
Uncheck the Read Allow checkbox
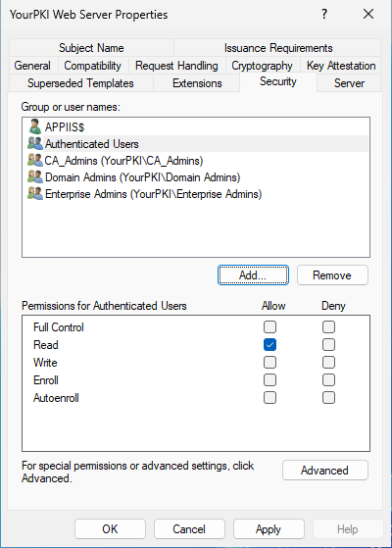tap(269, 345)
